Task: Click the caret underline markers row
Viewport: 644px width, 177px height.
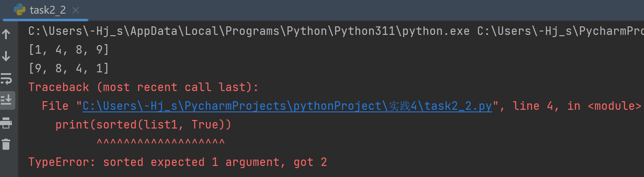Action: click(x=160, y=143)
